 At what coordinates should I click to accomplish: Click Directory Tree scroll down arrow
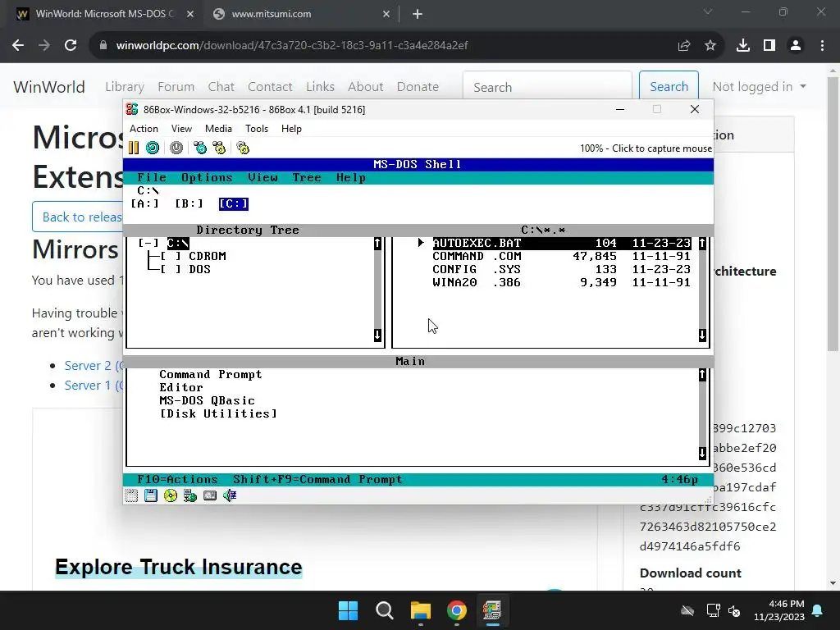(x=377, y=336)
